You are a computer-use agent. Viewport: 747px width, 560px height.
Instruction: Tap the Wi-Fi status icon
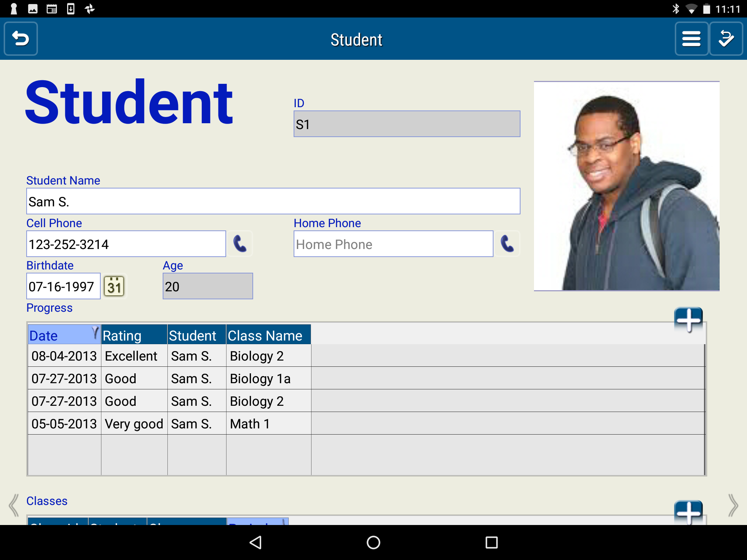[x=691, y=9]
